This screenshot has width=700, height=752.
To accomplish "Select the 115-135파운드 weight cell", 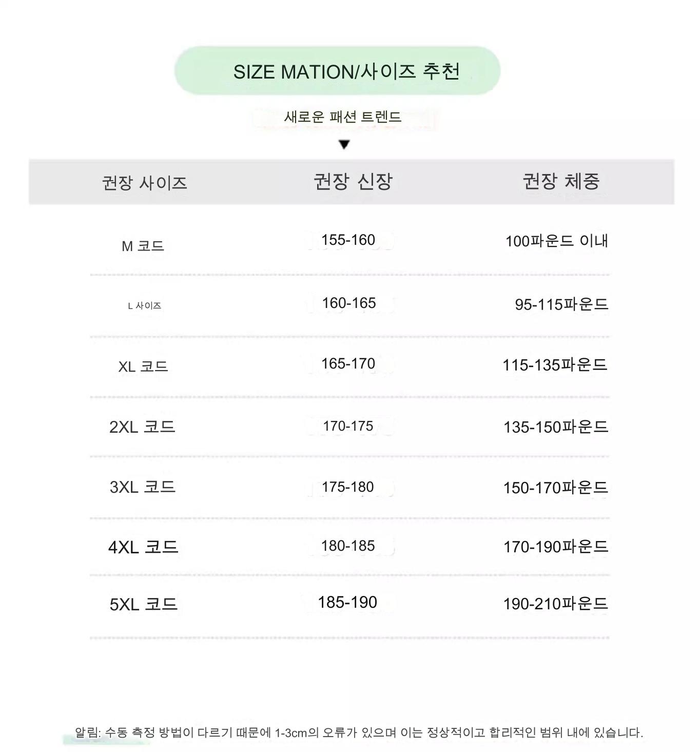I will click(555, 365).
